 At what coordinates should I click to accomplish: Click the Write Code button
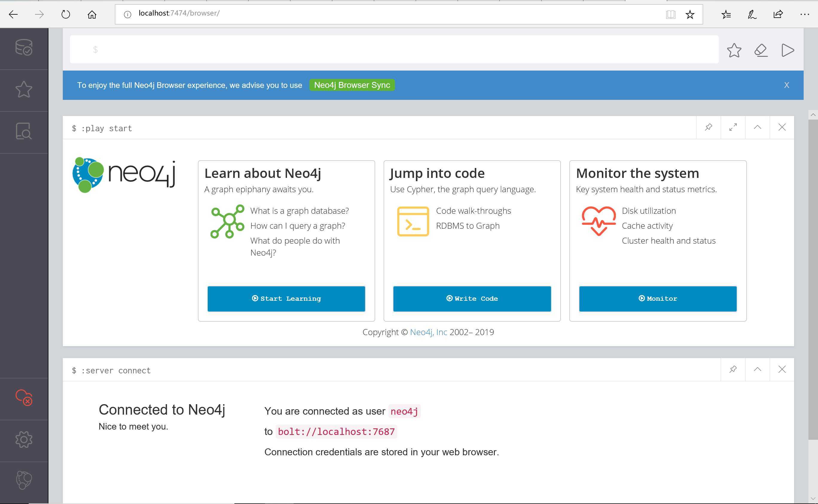coord(472,299)
